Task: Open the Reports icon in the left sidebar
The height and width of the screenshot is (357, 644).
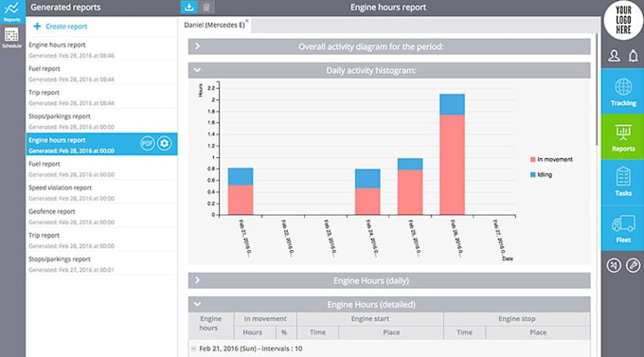Action: tap(12, 11)
